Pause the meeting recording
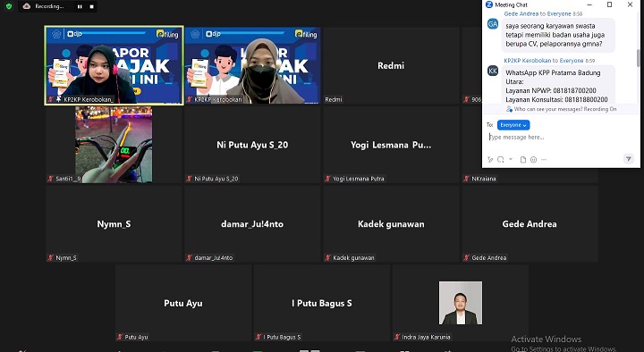644x352 pixels. point(80,6)
